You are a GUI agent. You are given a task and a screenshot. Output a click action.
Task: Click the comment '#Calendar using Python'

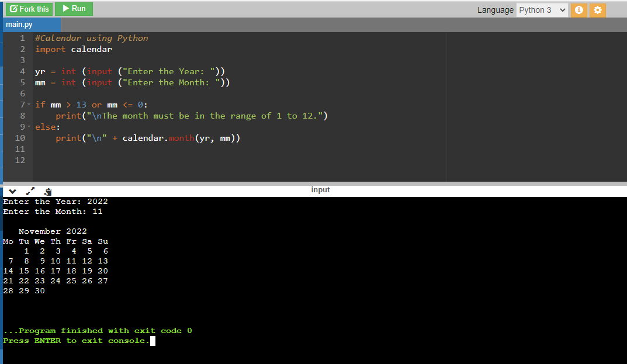pyautogui.click(x=92, y=39)
